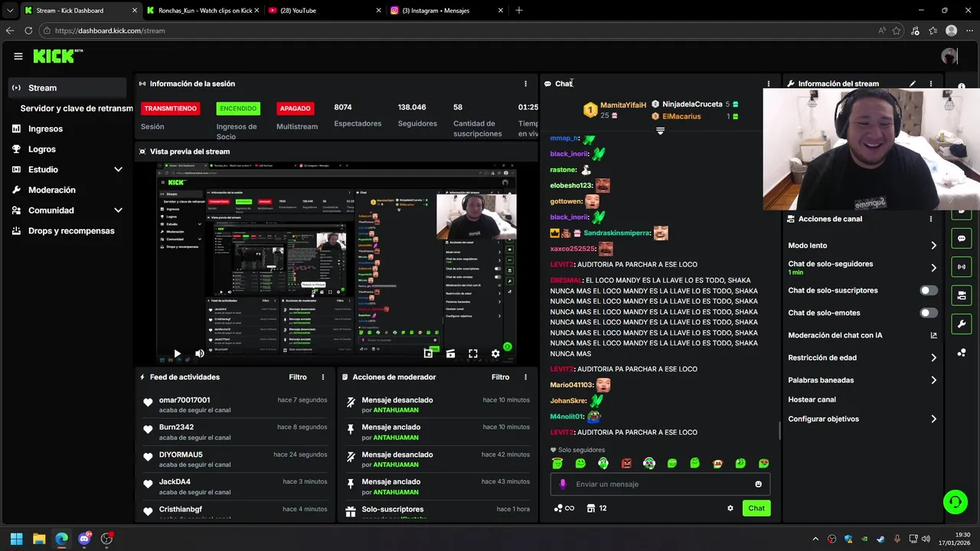Open the green support headset button
The image size is (980, 551).
point(955,502)
